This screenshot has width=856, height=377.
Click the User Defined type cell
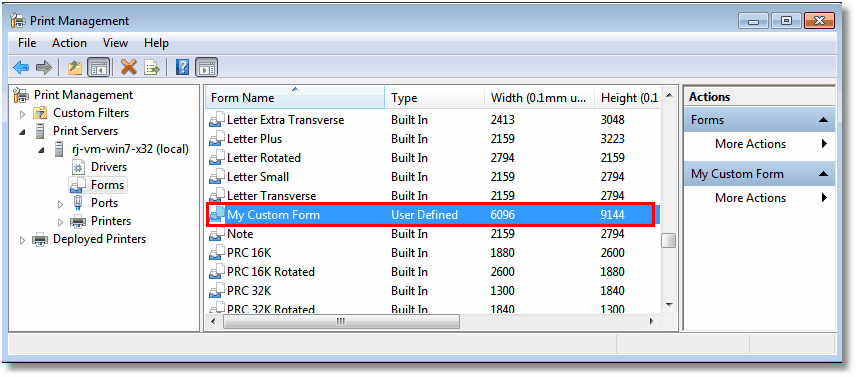click(424, 215)
